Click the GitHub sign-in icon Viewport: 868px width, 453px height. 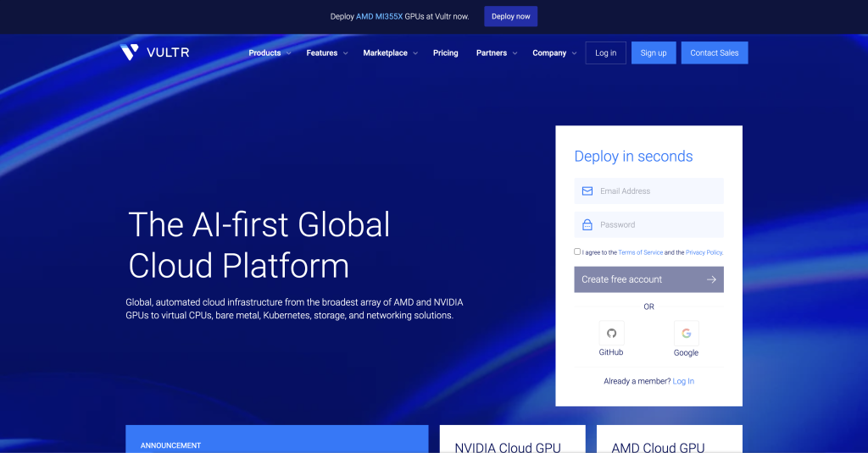coord(611,333)
